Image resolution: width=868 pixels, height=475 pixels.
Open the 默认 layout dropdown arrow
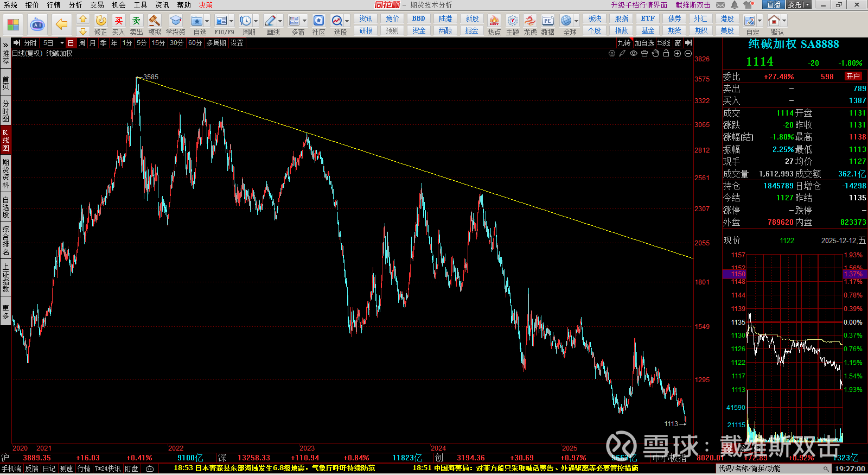click(784, 21)
